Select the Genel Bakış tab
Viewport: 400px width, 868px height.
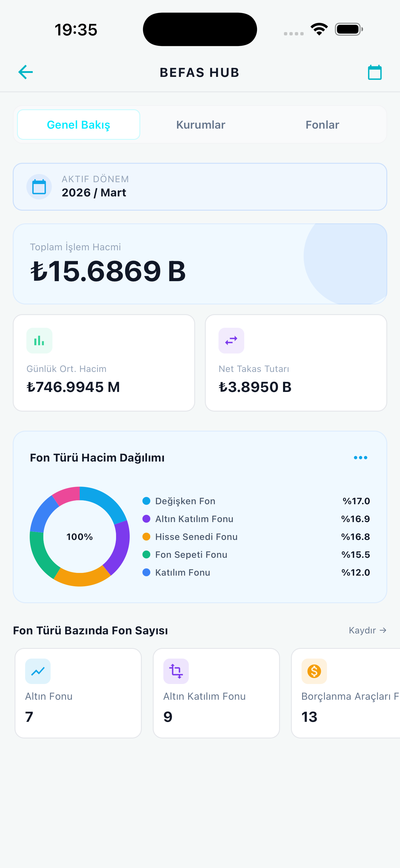[x=78, y=125]
